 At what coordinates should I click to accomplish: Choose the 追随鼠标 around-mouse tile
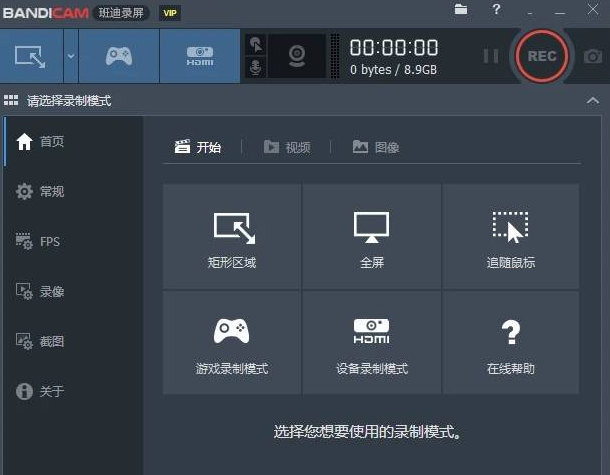tap(510, 237)
